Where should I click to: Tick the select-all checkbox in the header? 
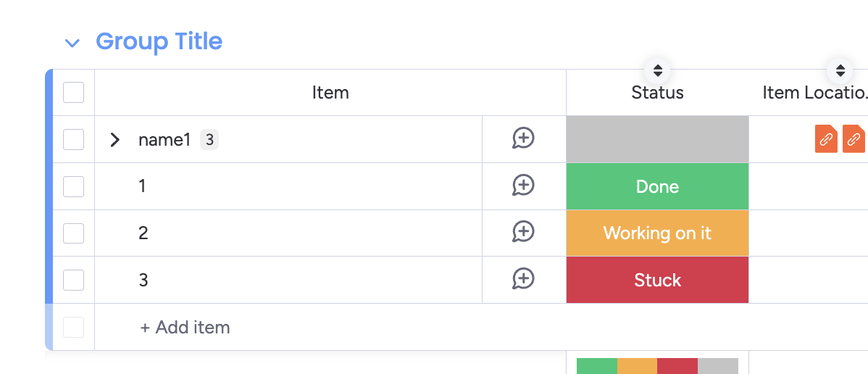[x=73, y=93]
